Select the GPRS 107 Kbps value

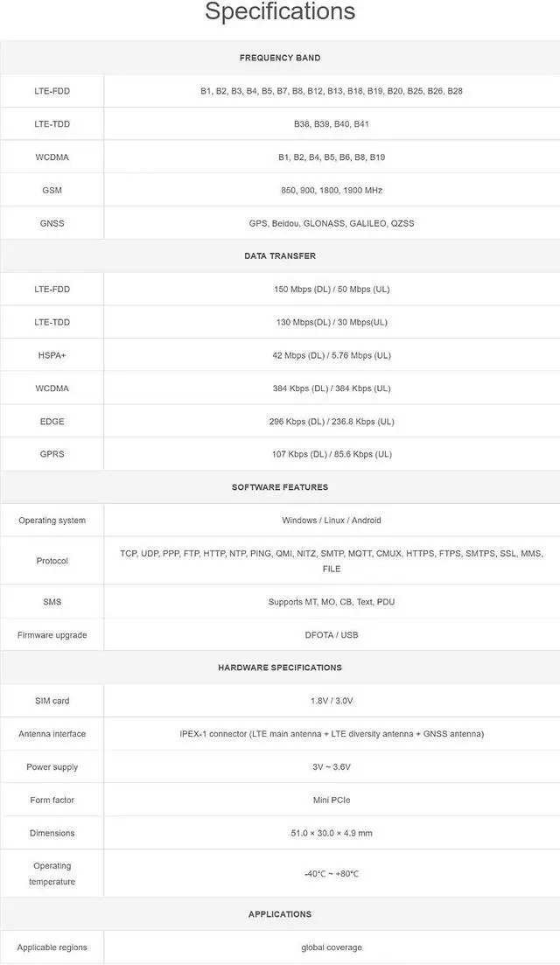point(332,454)
